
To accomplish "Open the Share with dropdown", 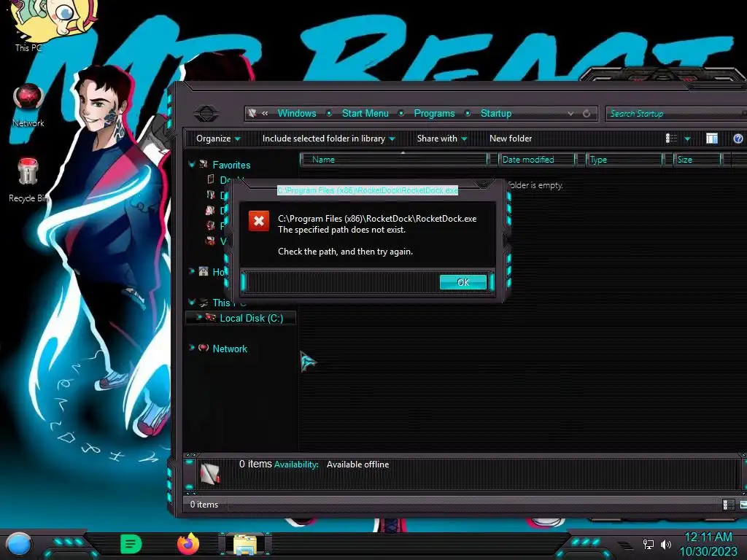I will pos(441,139).
